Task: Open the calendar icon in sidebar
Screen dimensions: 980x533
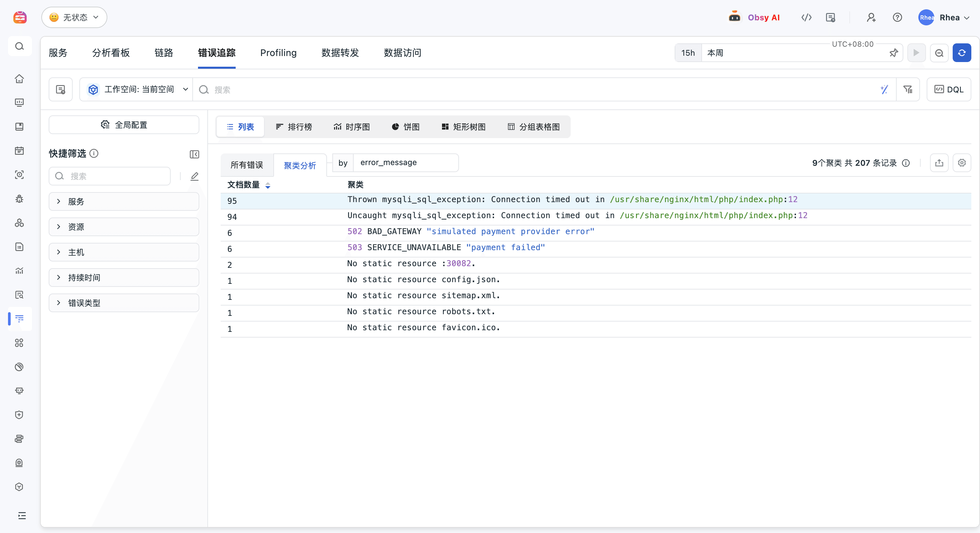Action: pyautogui.click(x=19, y=151)
